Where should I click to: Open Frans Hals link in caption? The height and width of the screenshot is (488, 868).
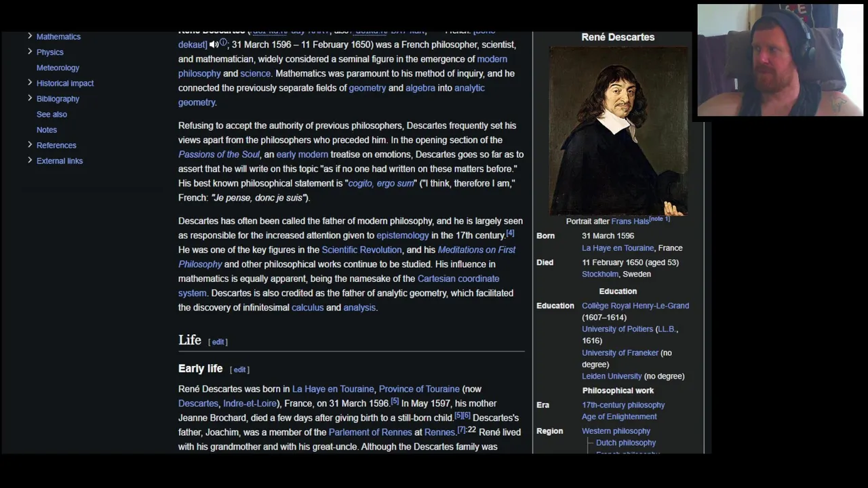click(630, 222)
